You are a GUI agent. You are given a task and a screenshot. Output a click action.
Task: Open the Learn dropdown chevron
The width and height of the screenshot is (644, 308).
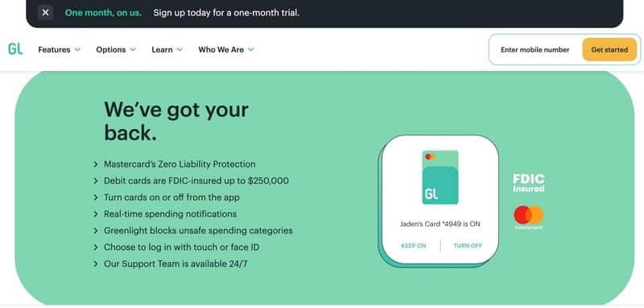click(180, 50)
